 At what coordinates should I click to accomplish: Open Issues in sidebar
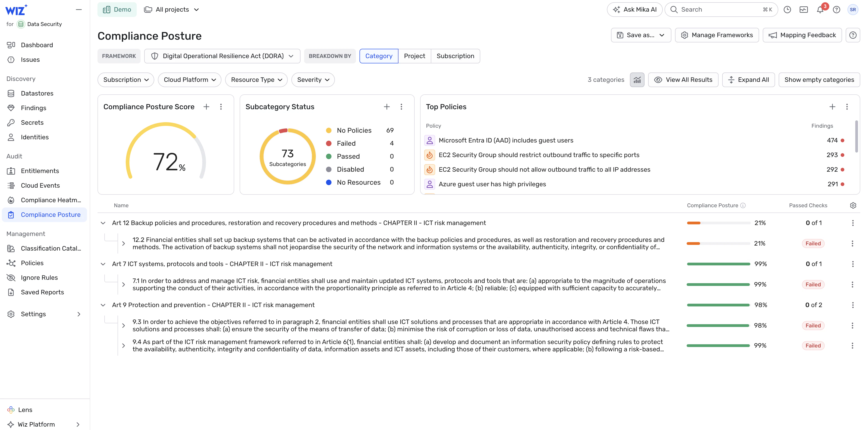tap(44, 60)
